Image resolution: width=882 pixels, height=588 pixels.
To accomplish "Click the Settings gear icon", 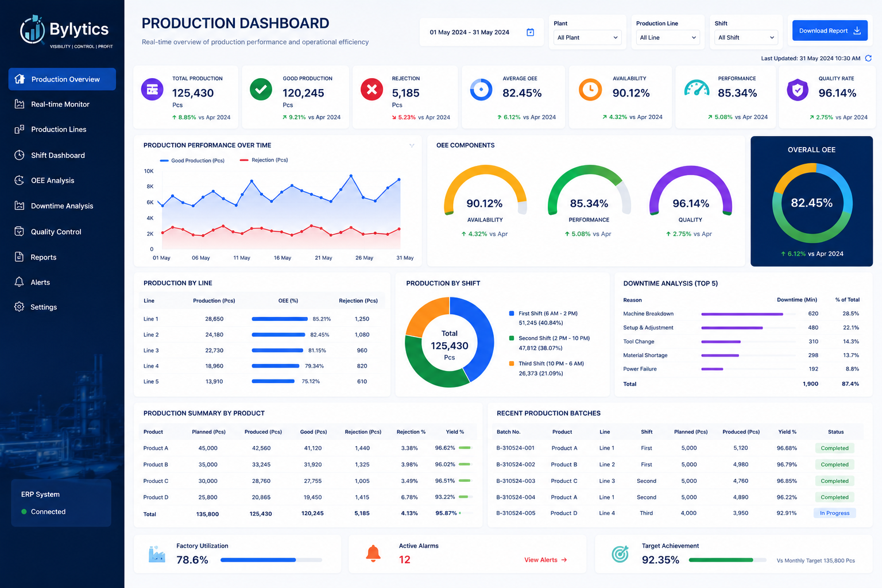I will coord(20,307).
